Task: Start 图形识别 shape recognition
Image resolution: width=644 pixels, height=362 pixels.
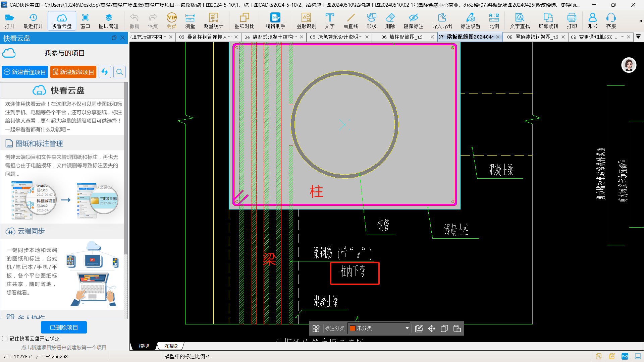Action: tap(306, 21)
